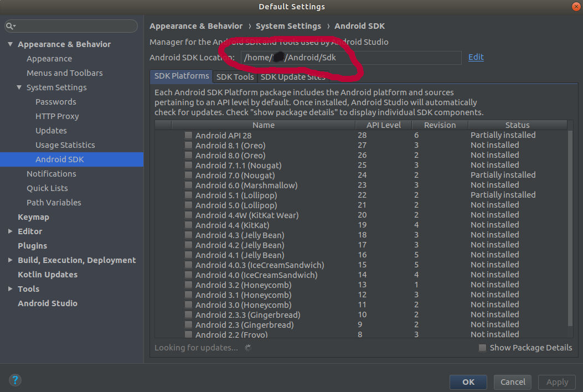
Task: Check the Android 4.0.3 (IceCreamSandwich) checkbox
Action: click(188, 265)
